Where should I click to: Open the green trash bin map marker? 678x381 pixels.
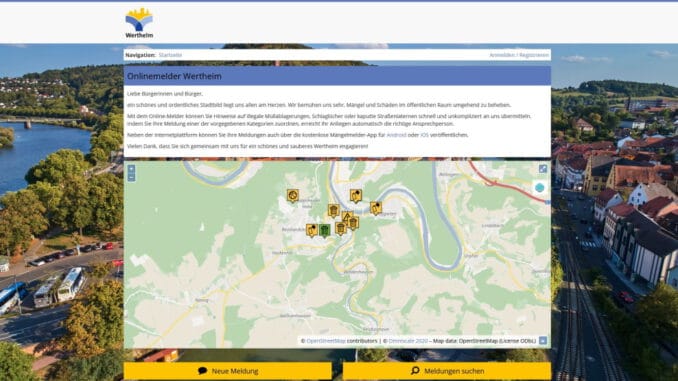tap(325, 231)
